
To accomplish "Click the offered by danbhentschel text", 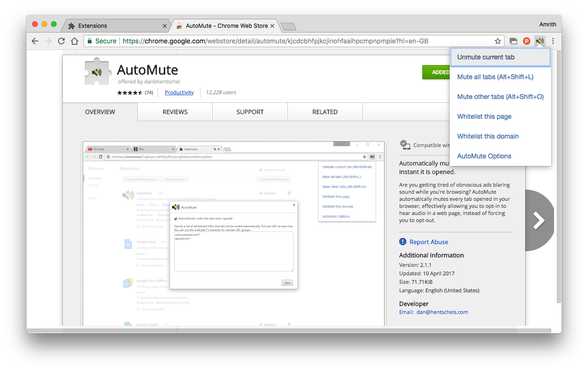I will coord(149,82).
